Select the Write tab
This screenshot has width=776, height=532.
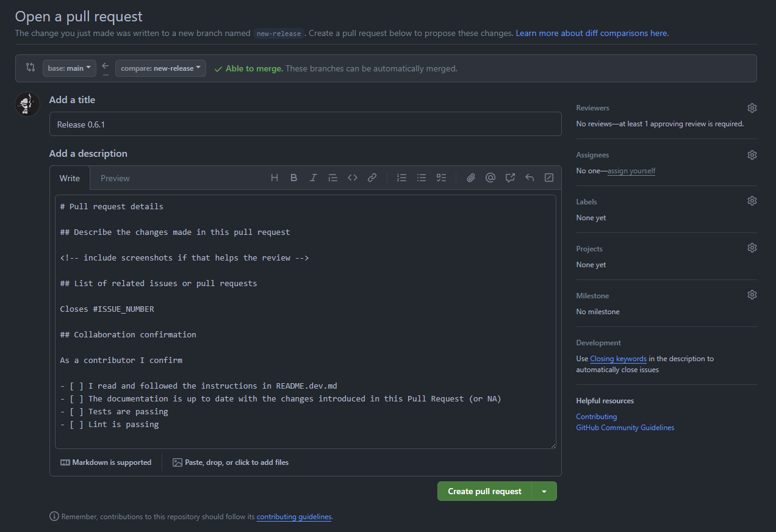70,178
